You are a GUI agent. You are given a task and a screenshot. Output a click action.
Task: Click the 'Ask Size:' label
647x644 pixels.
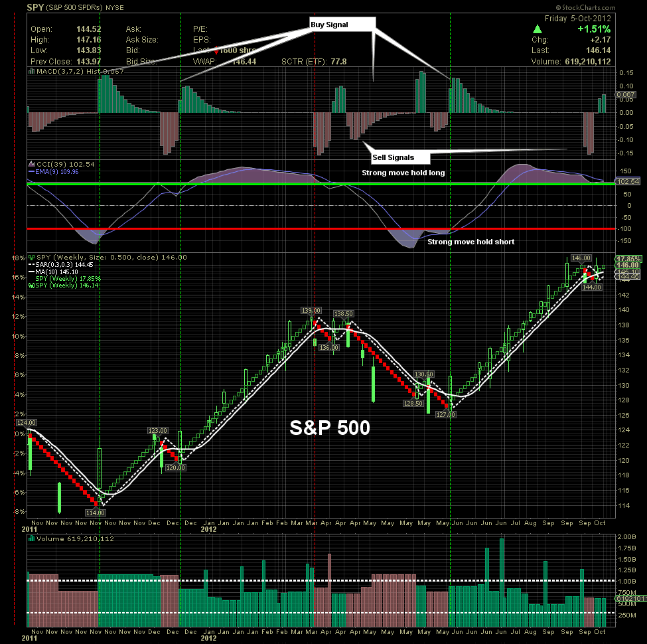click(142, 40)
